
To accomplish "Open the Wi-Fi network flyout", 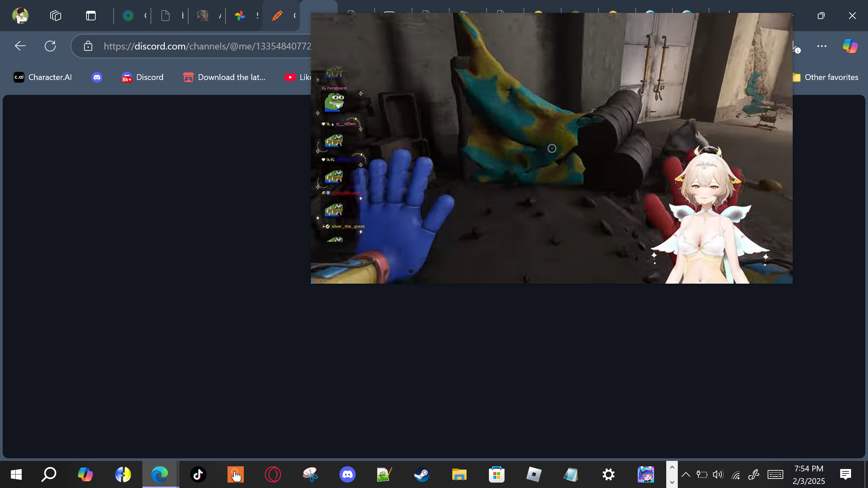I will pyautogui.click(x=735, y=475).
